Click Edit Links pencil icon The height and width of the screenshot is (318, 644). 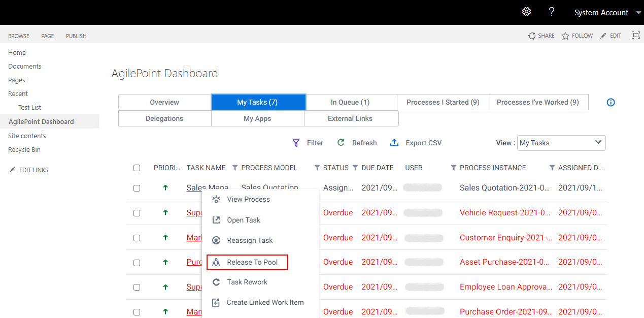[x=12, y=170]
